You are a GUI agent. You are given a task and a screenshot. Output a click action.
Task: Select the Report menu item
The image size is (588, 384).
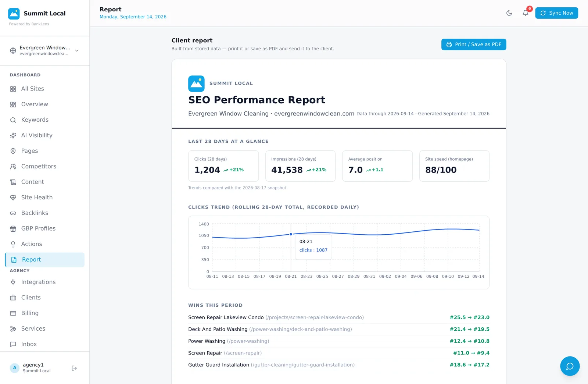point(44,260)
